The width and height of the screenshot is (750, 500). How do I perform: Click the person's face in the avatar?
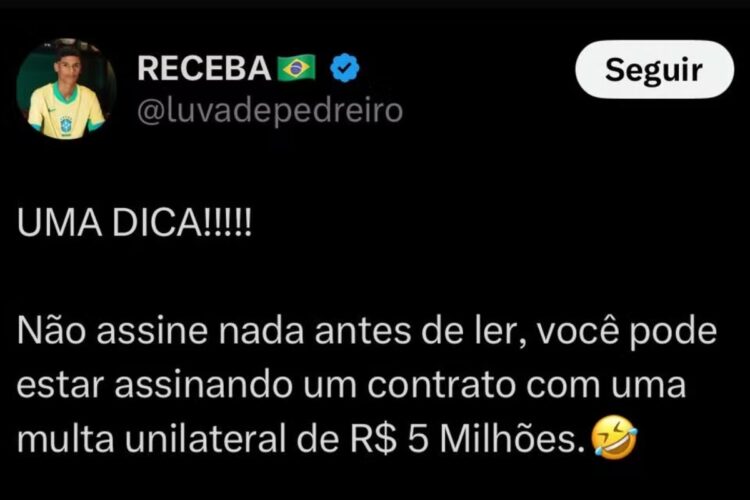(x=68, y=68)
